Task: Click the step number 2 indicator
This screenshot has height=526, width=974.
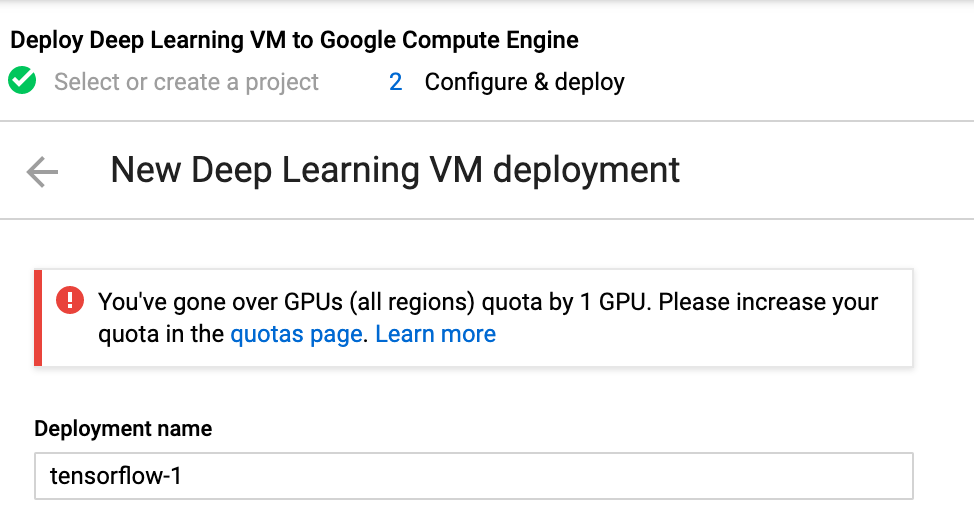Action: tap(396, 82)
